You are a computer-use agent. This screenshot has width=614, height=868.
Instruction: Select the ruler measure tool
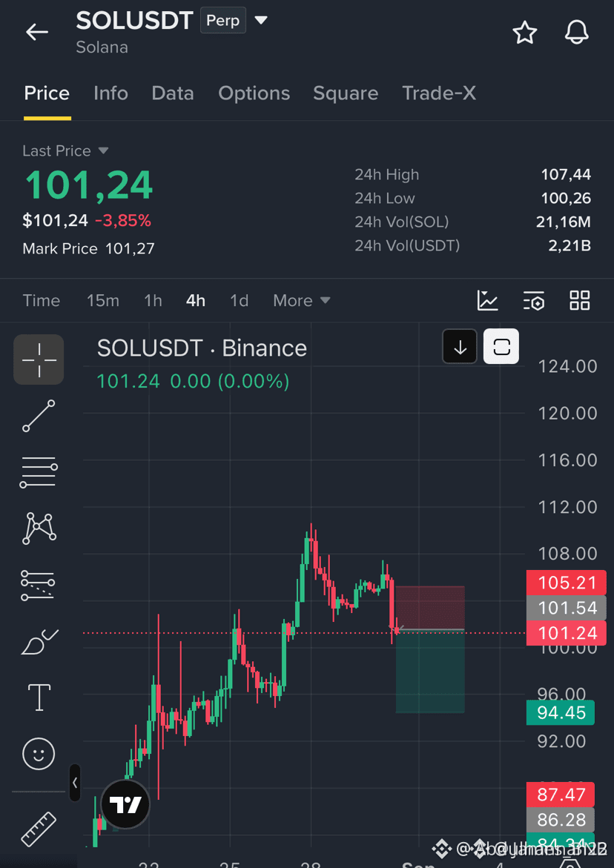coord(39,828)
